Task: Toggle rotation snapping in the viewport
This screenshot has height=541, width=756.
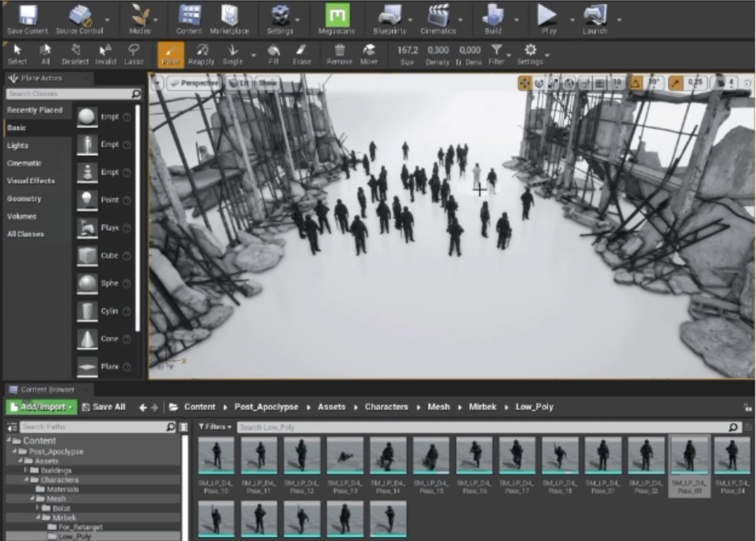Action: tap(636, 83)
